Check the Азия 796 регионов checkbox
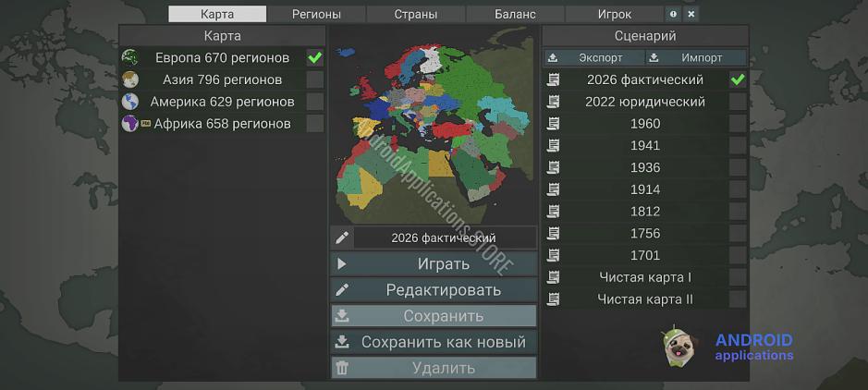Viewport: 868px width, 390px height. (x=315, y=79)
